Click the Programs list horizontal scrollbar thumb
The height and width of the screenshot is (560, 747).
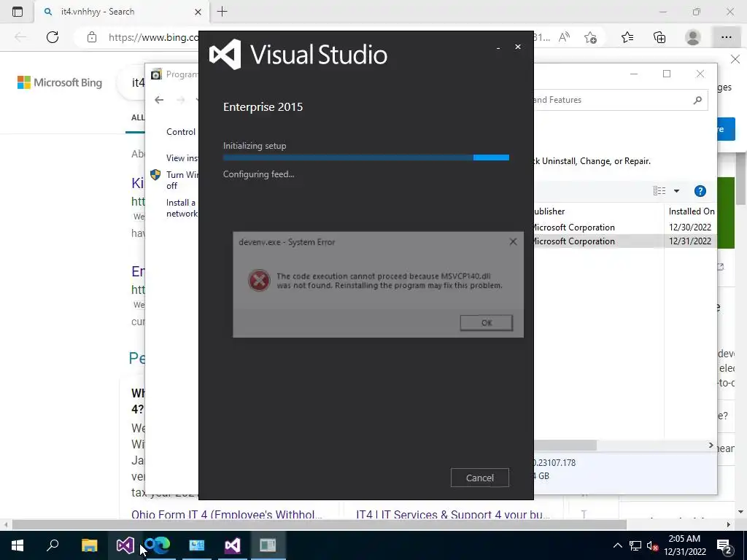tap(565, 446)
